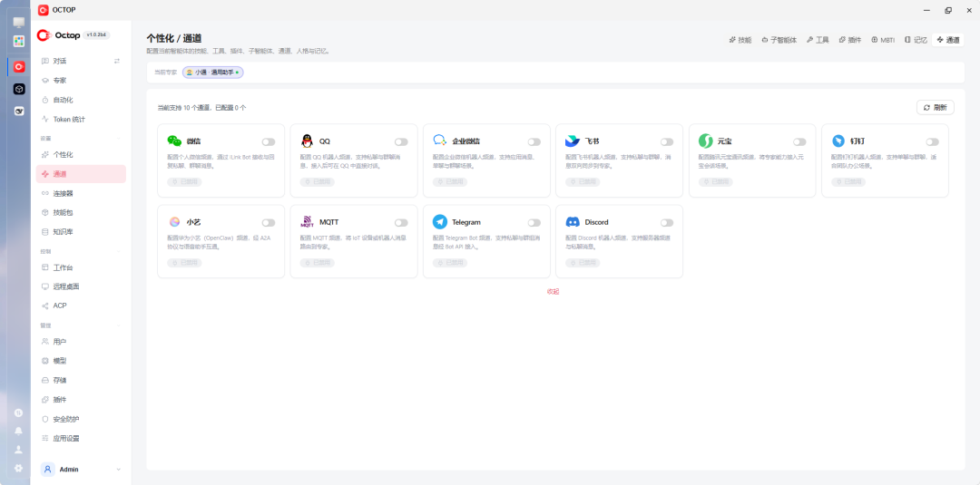Image resolution: width=980 pixels, height=485 pixels.
Task: Click the v1.0.2b4 version badge
Action: pos(96,35)
